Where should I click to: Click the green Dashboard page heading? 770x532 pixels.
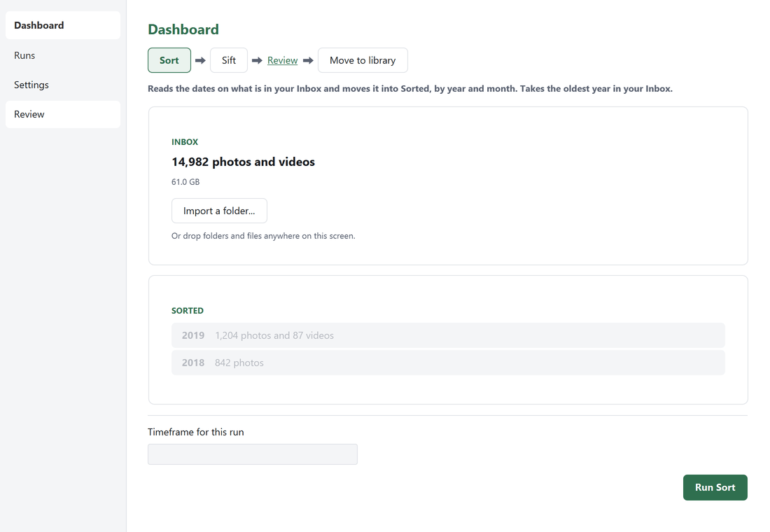point(183,29)
